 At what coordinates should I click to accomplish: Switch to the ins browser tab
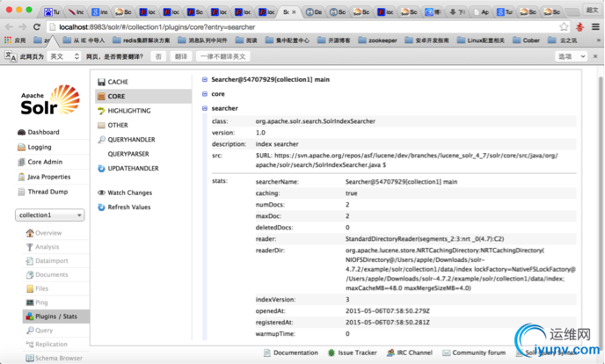click(99, 12)
